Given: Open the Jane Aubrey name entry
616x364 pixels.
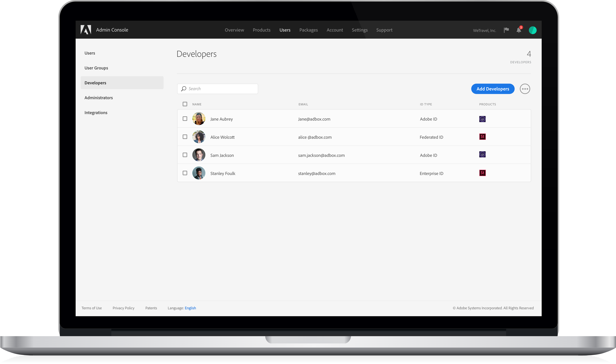Looking at the screenshot, I should [x=222, y=119].
